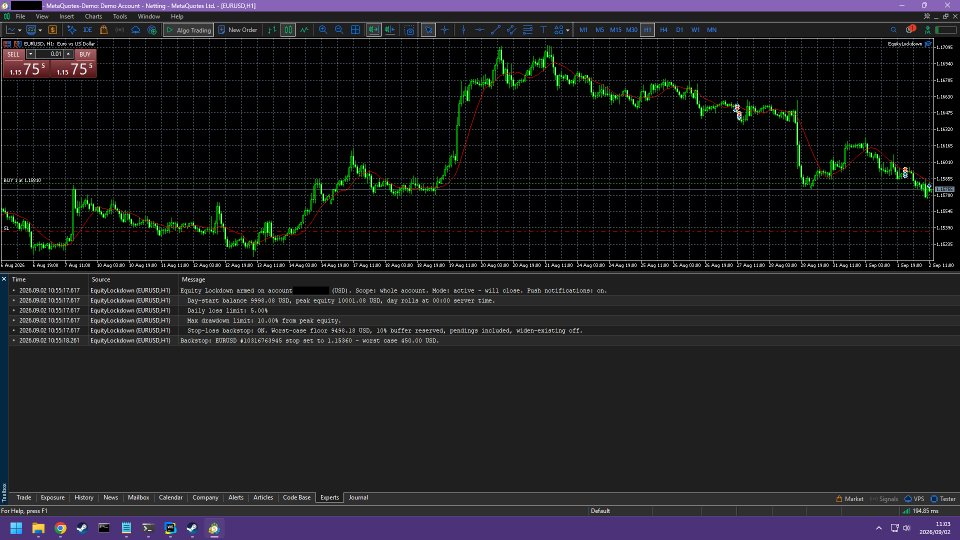Click the Zoom Out magnifier icon

click(x=339, y=29)
